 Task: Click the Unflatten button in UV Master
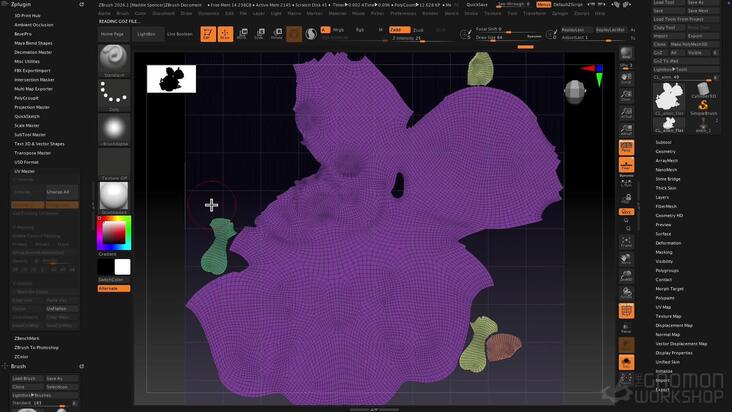(62, 309)
